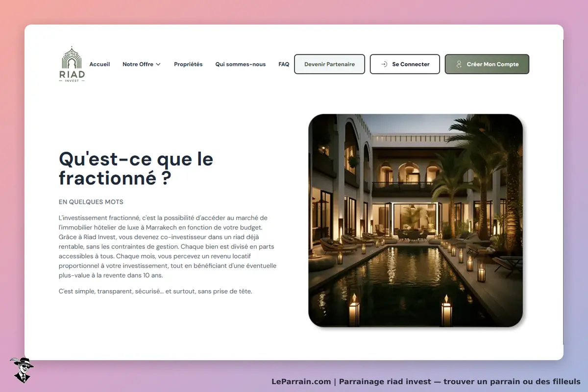Click the Devenir Partenaire button
The height and width of the screenshot is (392, 588).
[329, 64]
